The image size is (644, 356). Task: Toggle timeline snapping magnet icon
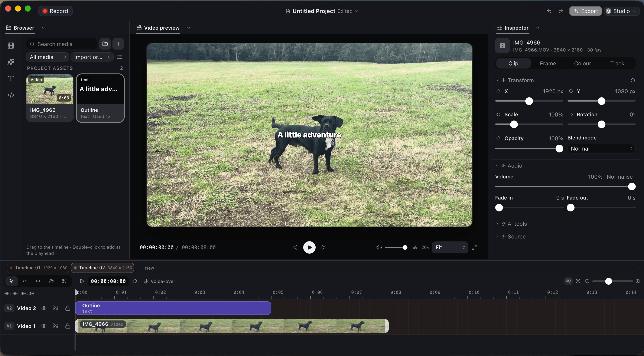568,281
